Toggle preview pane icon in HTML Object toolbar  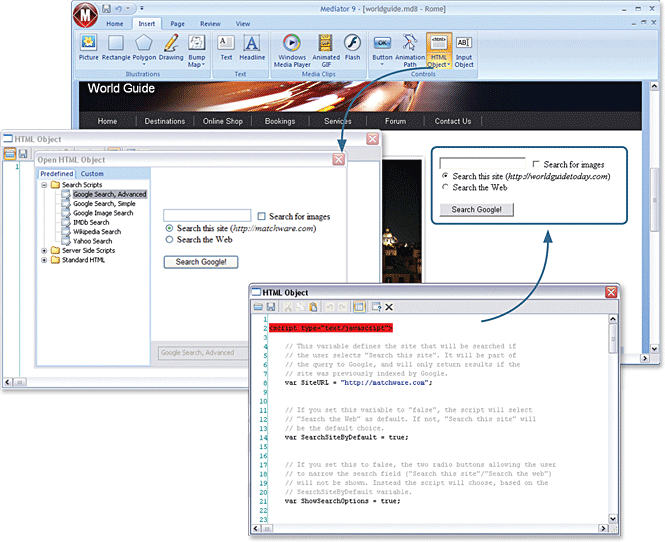tap(359, 307)
